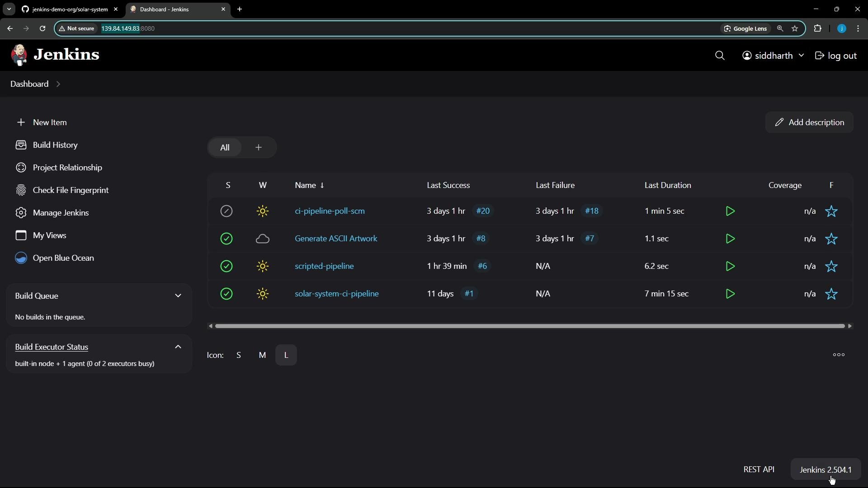The width and height of the screenshot is (868, 488).
Task: Open Build History in sidebar
Action: tap(47, 145)
